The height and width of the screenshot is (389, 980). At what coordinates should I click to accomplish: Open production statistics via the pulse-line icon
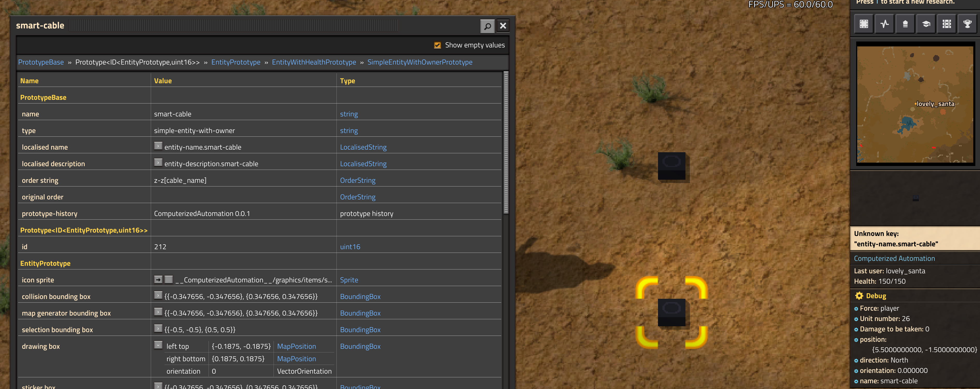pos(884,24)
